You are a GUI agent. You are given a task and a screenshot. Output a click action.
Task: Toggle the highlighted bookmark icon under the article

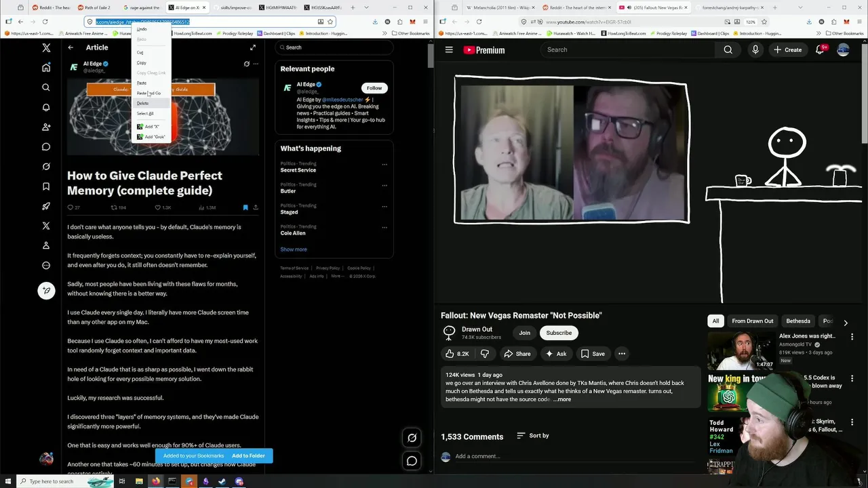coord(245,207)
